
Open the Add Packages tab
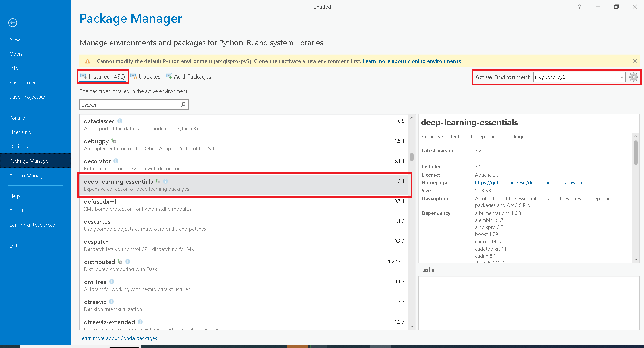coord(189,77)
